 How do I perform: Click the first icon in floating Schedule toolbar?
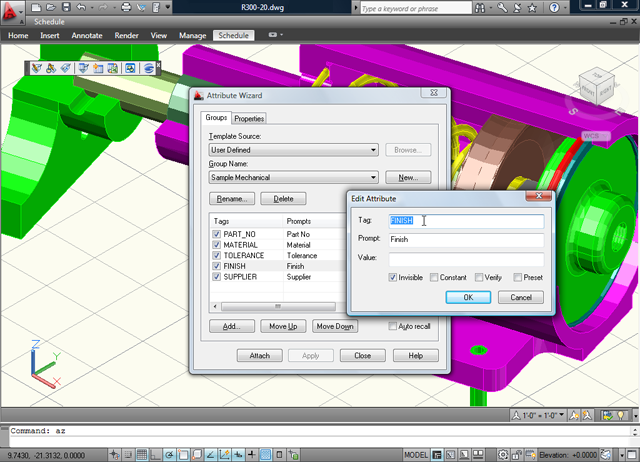38,68
